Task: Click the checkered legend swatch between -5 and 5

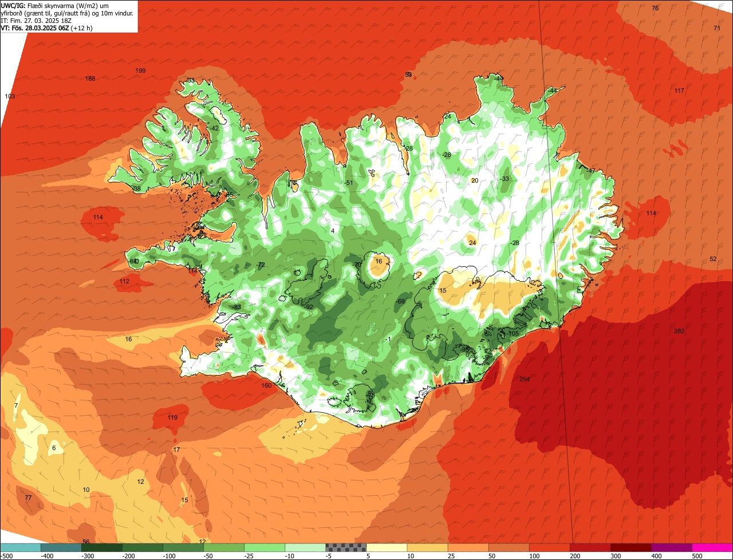Action: (346, 547)
